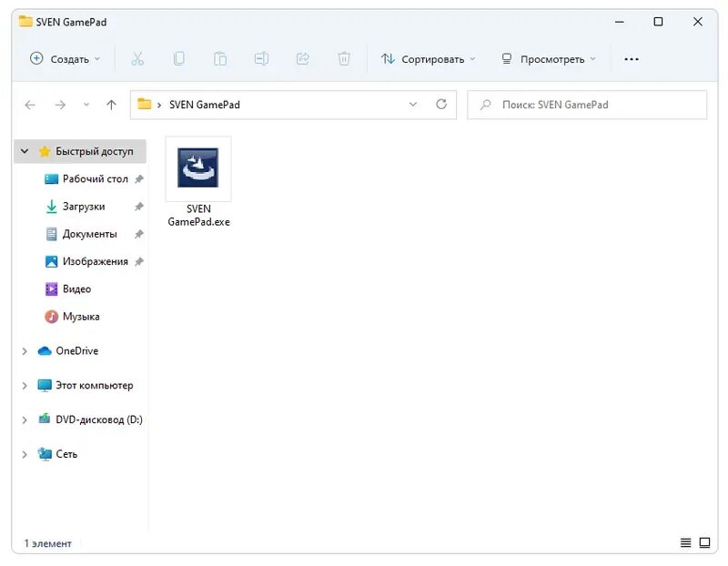
Task: Unpin Рабочий стол via its pin icon
Action: pyautogui.click(x=139, y=179)
